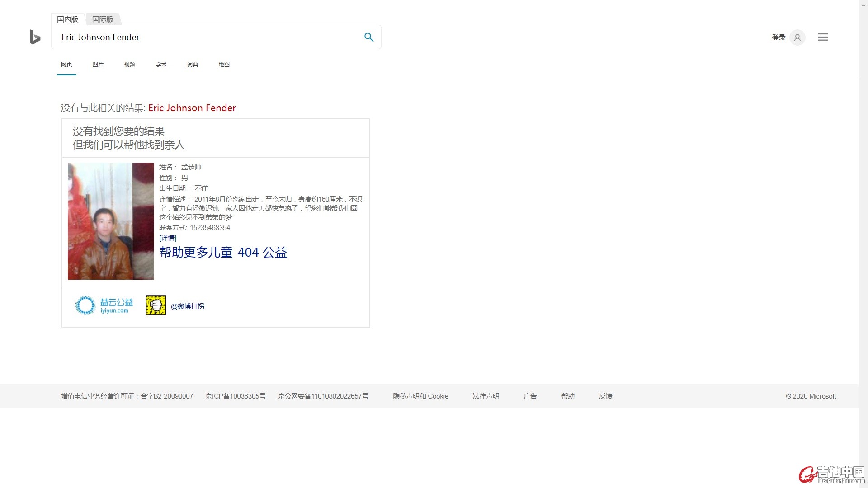
Task: Click the 益云公益 iyiyun.com logo
Action: (x=104, y=305)
